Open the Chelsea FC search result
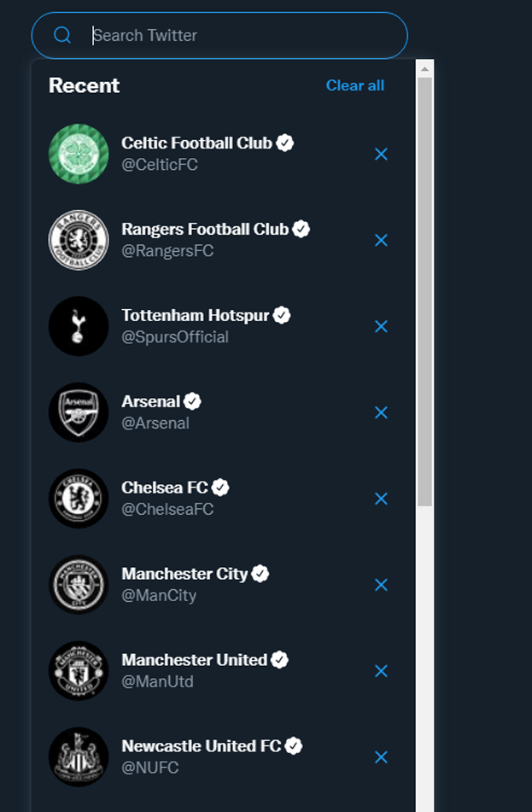This screenshot has width=532, height=812. click(165, 488)
